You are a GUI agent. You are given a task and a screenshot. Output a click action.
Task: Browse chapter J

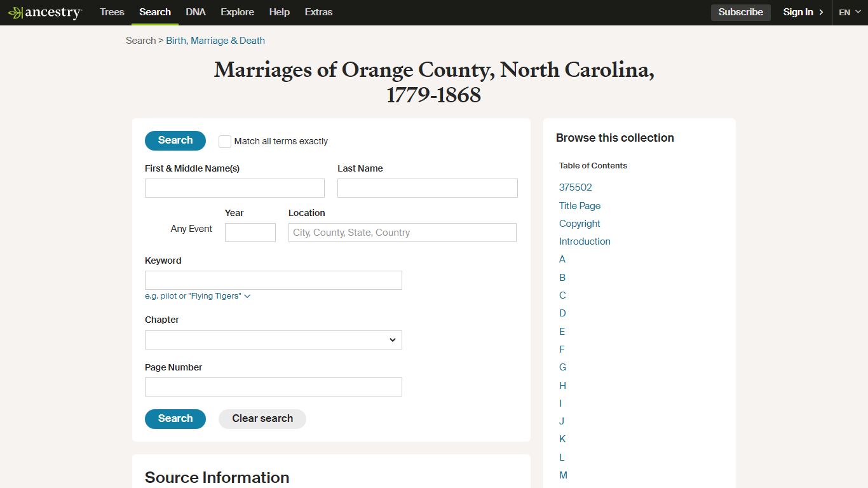point(562,421)
